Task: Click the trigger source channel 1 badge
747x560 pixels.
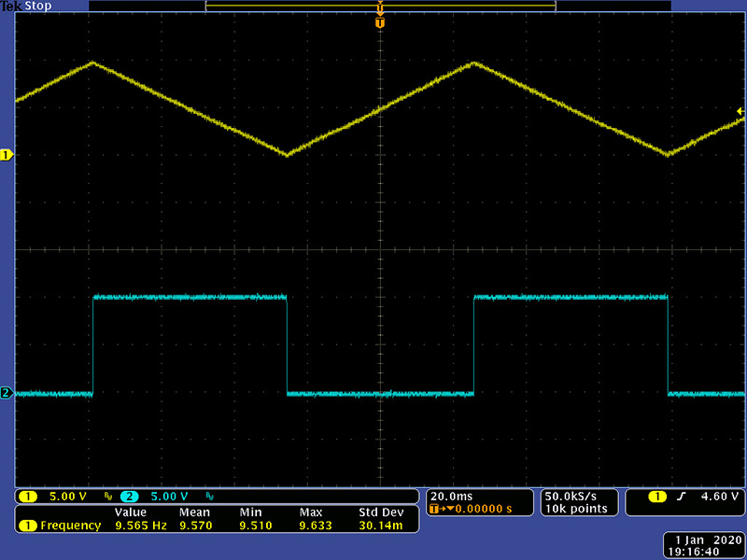Action: (x=658, y=497)
